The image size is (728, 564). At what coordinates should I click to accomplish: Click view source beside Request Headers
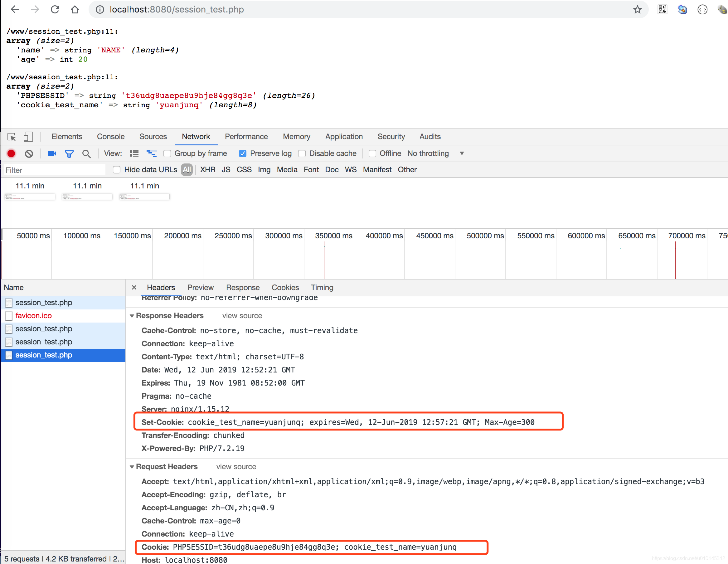236,467
